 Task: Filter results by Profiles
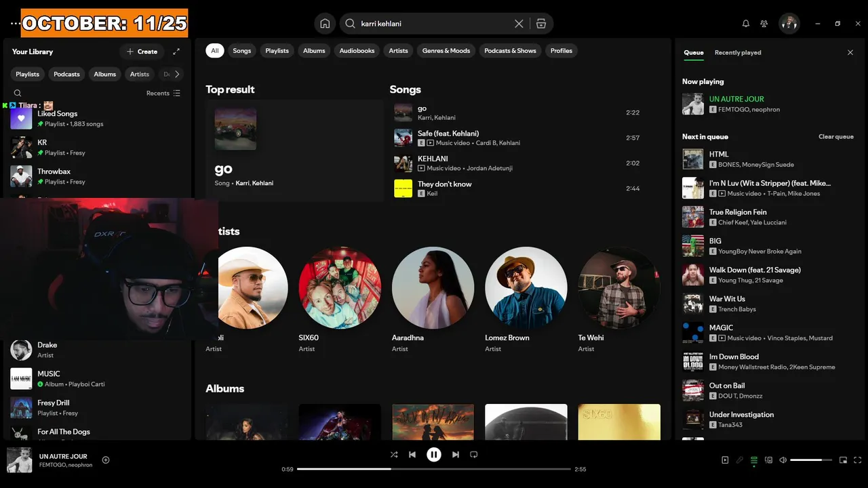[561, 51]
